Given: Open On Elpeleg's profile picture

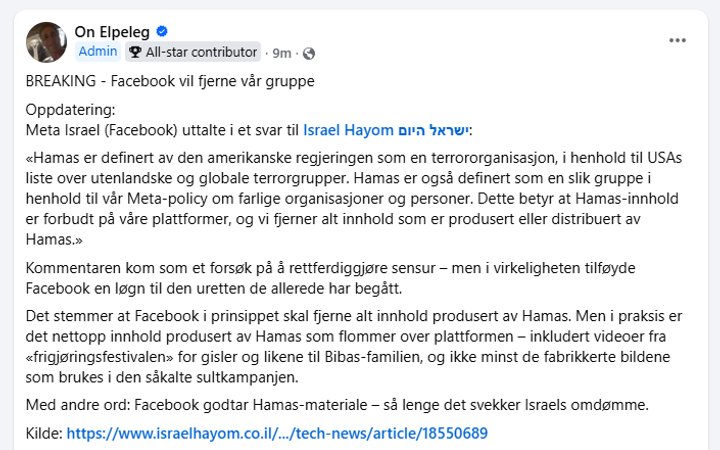Looking at the screenshot, I should (x=46, y=42).
